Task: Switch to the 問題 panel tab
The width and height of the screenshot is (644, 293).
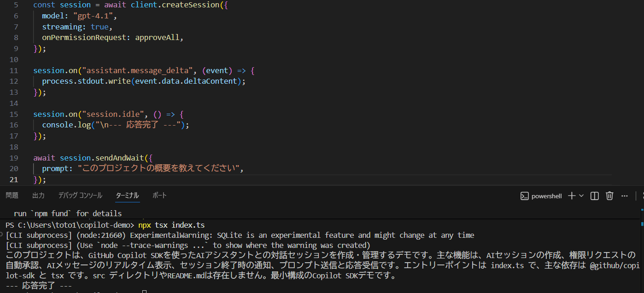Action: (12, 195)
